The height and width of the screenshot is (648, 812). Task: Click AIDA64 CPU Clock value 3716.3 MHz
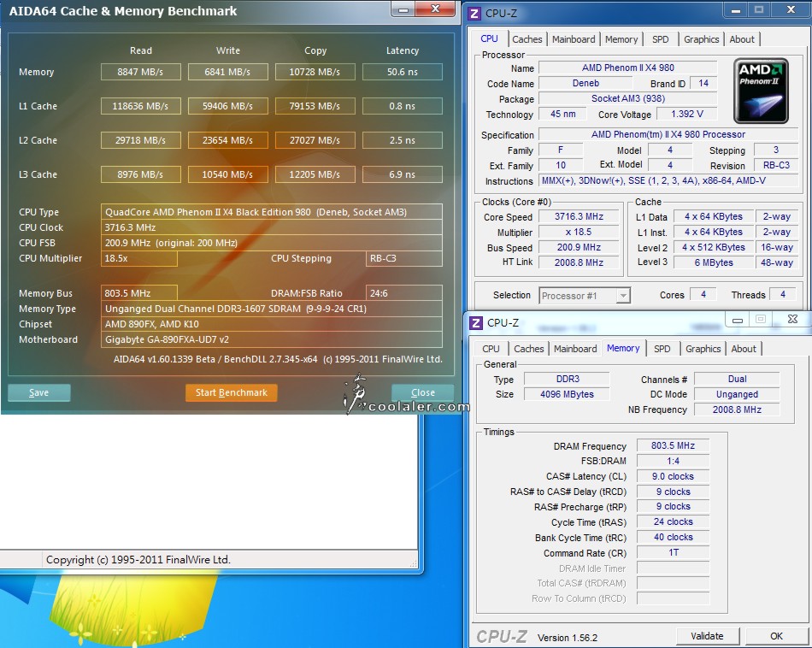271,227
